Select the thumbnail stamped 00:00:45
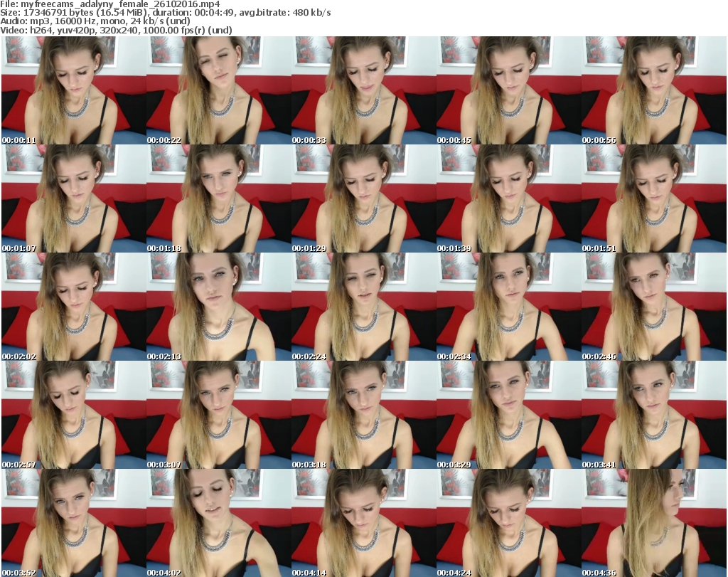The height and width of the screenshot is (577, 728). [x=508, y=90]
